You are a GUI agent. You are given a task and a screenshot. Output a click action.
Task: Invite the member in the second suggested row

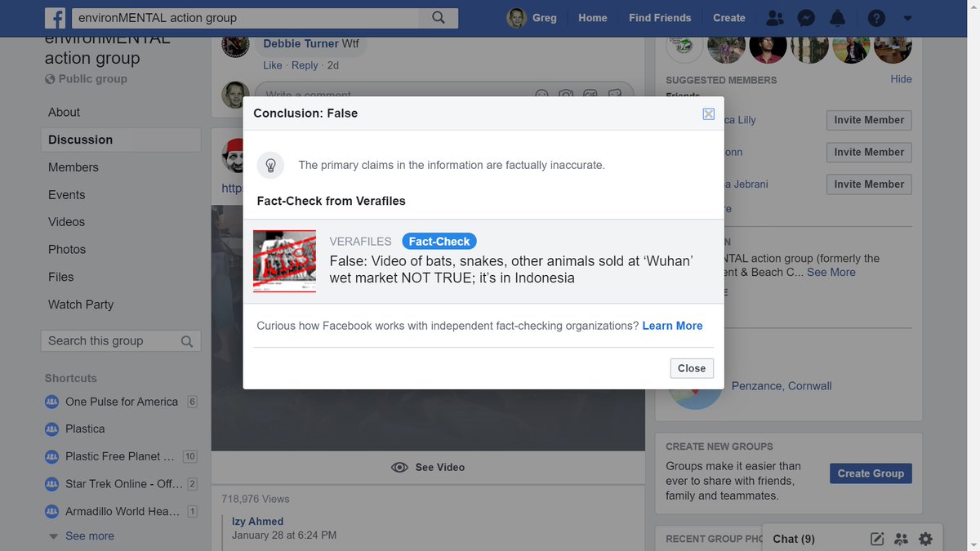[x=869, y=152]
